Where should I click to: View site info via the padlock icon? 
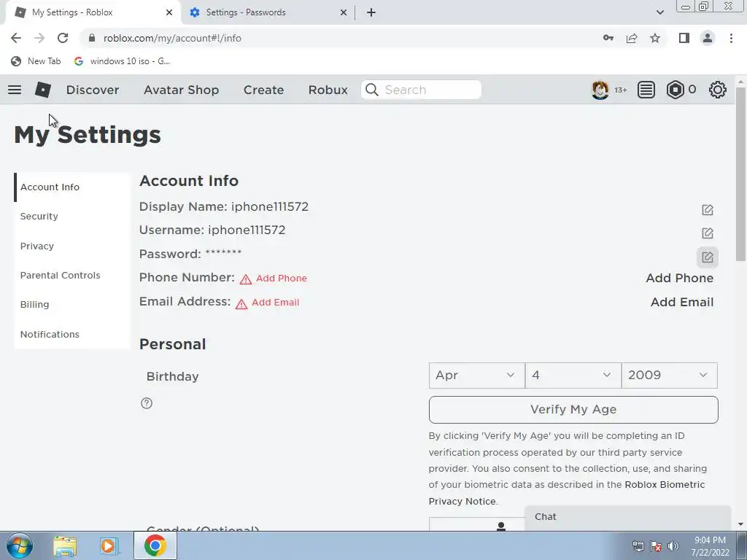tap(92, 38)
